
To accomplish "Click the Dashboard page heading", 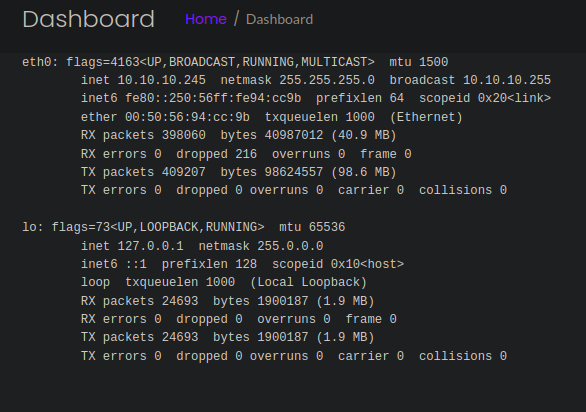I will tap(89, 19).
